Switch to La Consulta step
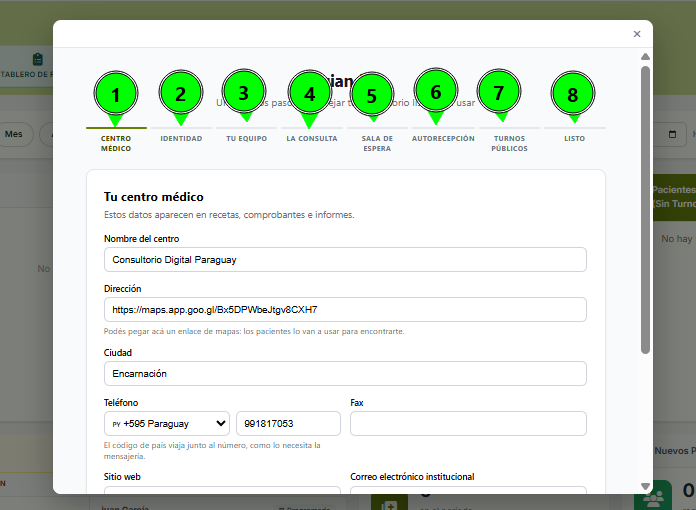The image size is (696, 510). [x=312, y=138]
